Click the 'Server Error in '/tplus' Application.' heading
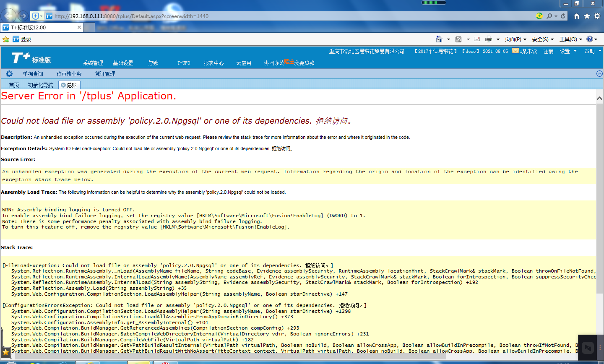Viewport: 604px width, 364px height. pos(89,96)
